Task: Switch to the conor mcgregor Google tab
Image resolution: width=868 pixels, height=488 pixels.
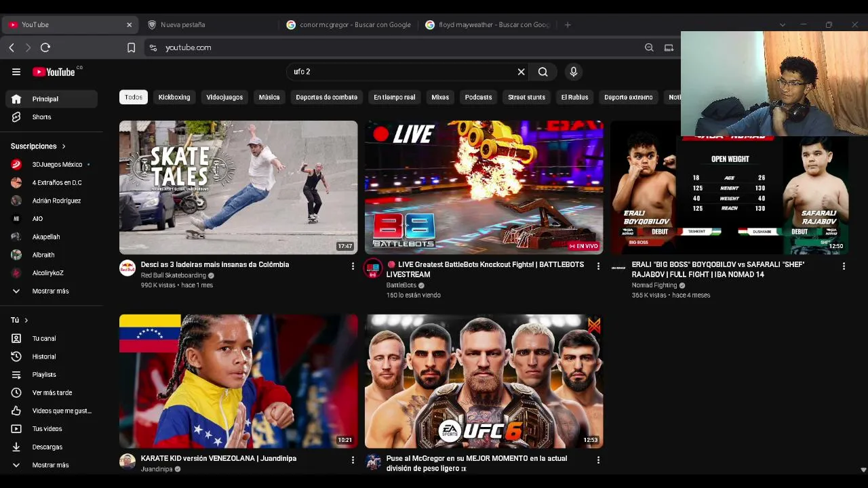Action: pos(349,24)
